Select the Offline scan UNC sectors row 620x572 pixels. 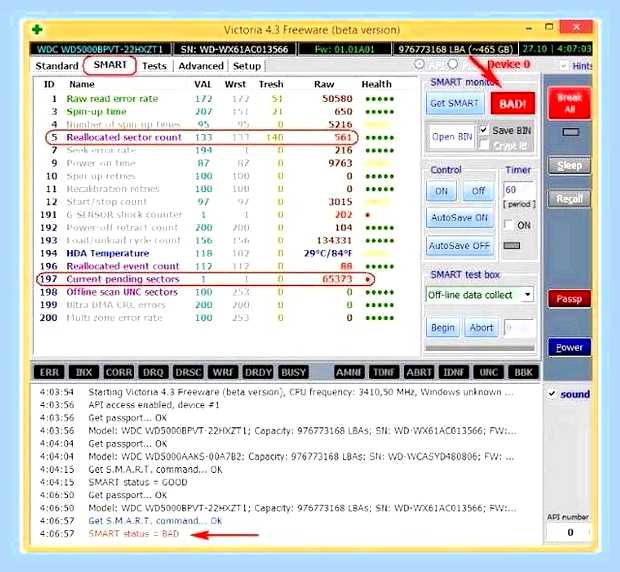click(x=217, y=292)
